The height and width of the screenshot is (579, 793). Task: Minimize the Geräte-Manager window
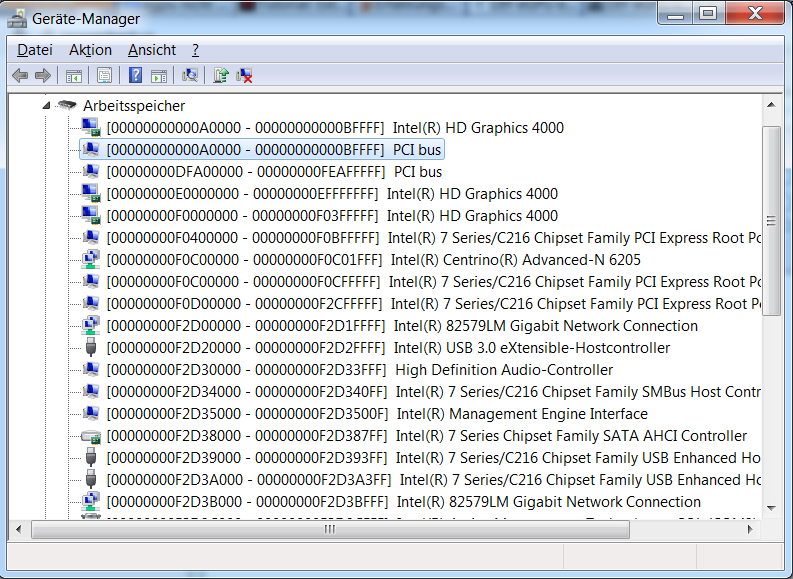[x=675, y=14]
